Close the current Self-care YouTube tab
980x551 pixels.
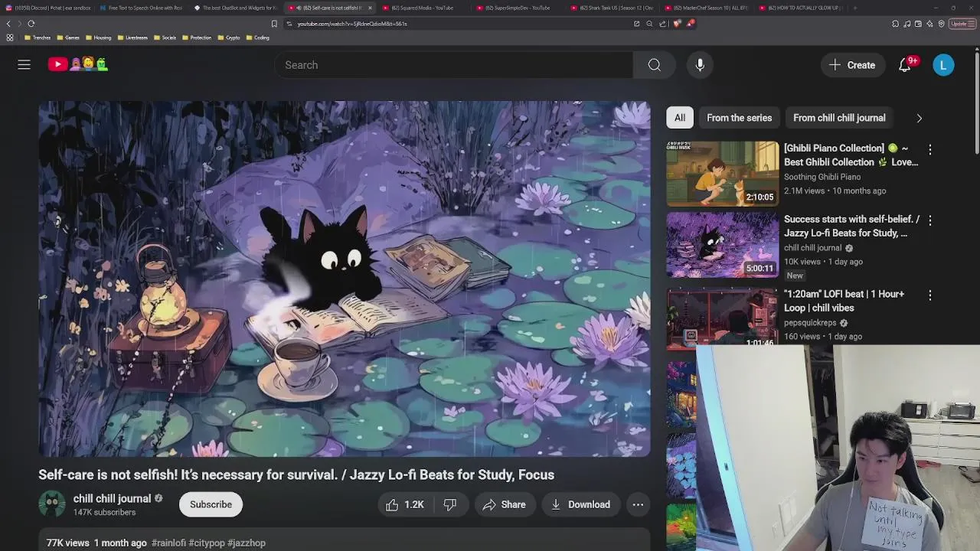point(370,8)
